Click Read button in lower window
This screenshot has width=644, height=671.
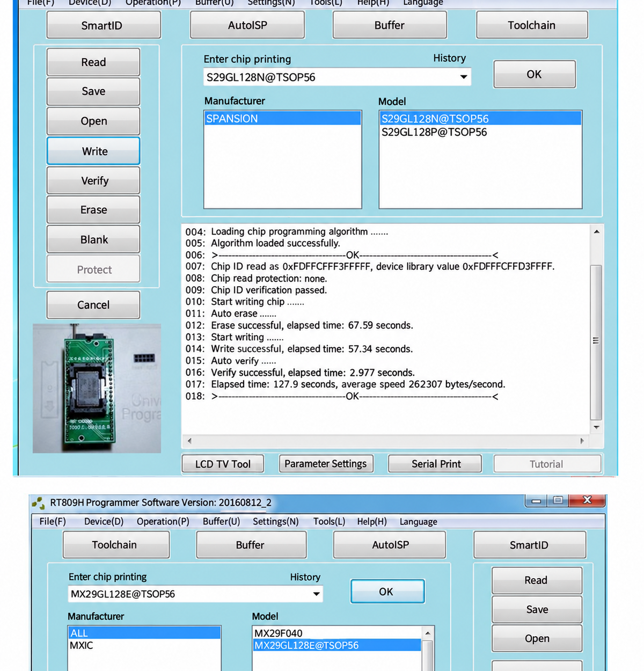click(537, 580)
